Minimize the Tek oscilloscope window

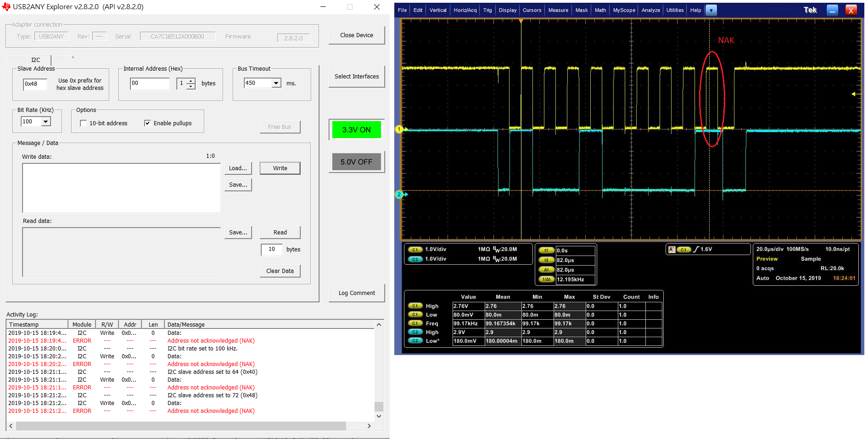(833, 10)
